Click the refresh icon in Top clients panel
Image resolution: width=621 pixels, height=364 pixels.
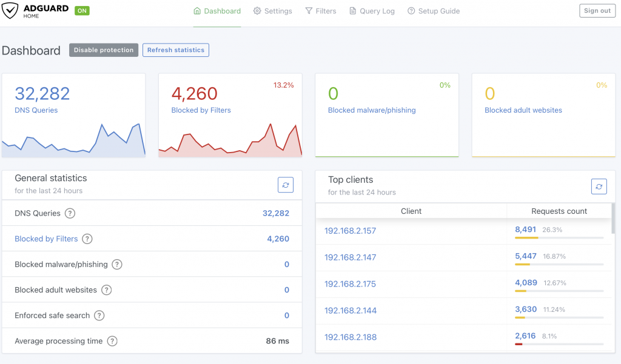(x=599, y=186)
